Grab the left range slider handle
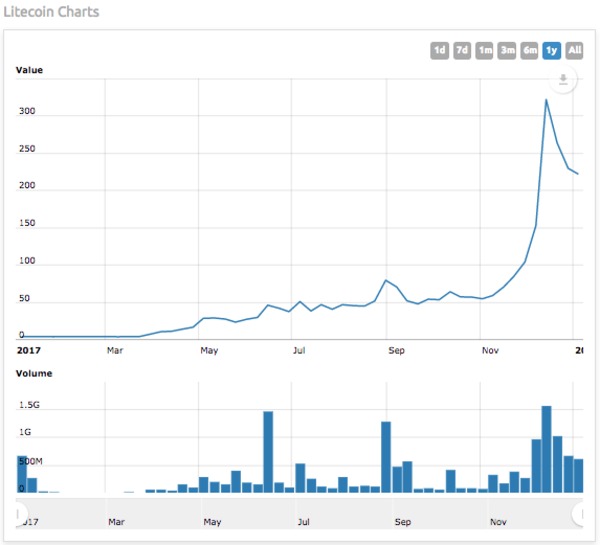 tap(20, 514)
